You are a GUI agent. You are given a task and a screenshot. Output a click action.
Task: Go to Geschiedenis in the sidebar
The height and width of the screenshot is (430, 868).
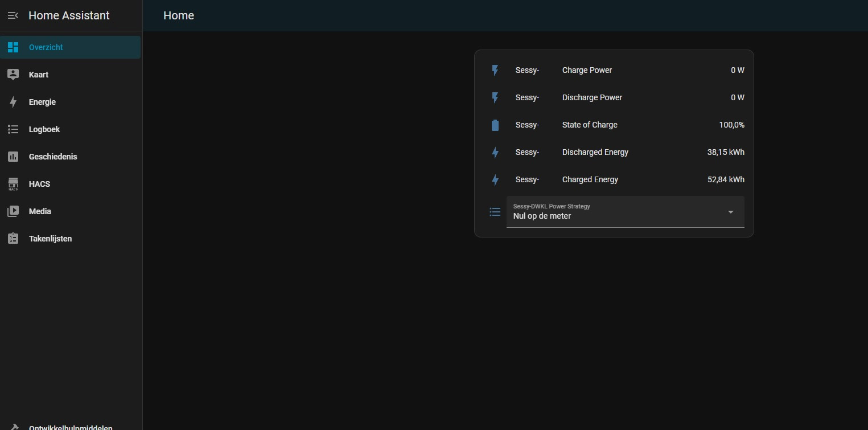(71, 157)
